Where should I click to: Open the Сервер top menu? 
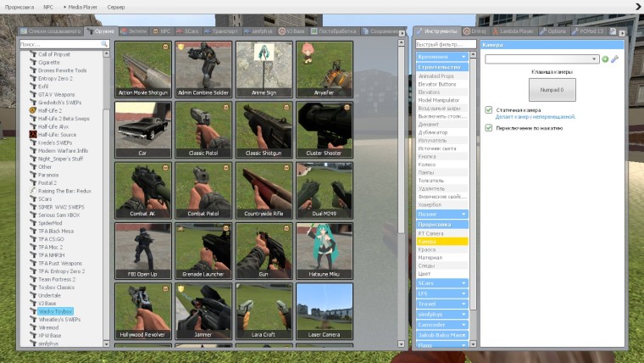click(x=116, y=7)
